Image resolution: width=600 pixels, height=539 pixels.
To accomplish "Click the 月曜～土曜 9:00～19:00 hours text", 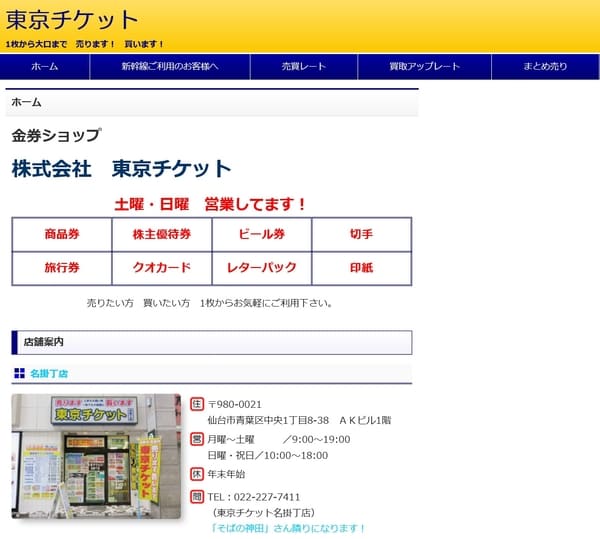I will click(x=279, y=439).
